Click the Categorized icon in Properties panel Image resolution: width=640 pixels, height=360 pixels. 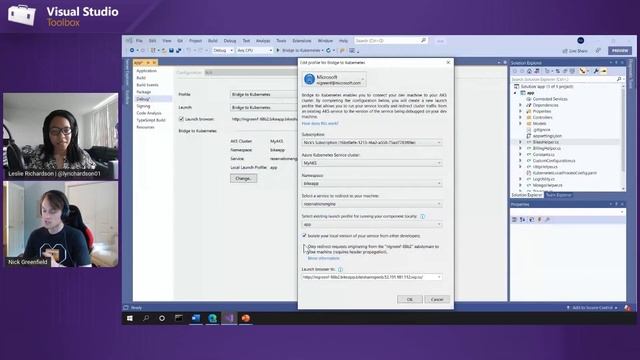[x=514, y=220]
